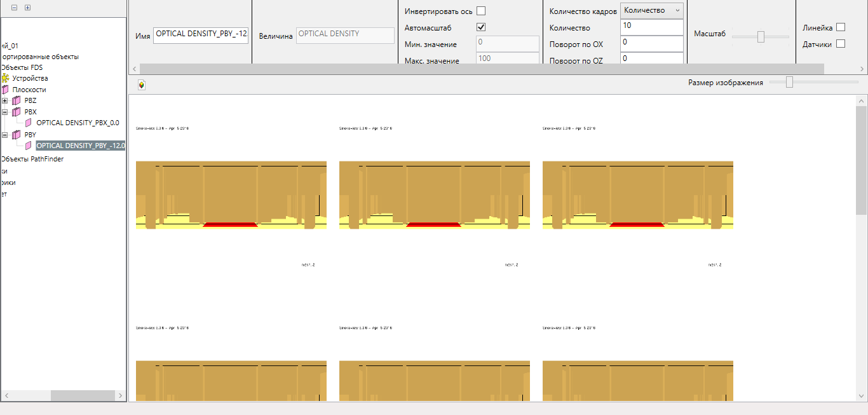
Task: Collapse the PBX tree node
Action: click(5, 112)
